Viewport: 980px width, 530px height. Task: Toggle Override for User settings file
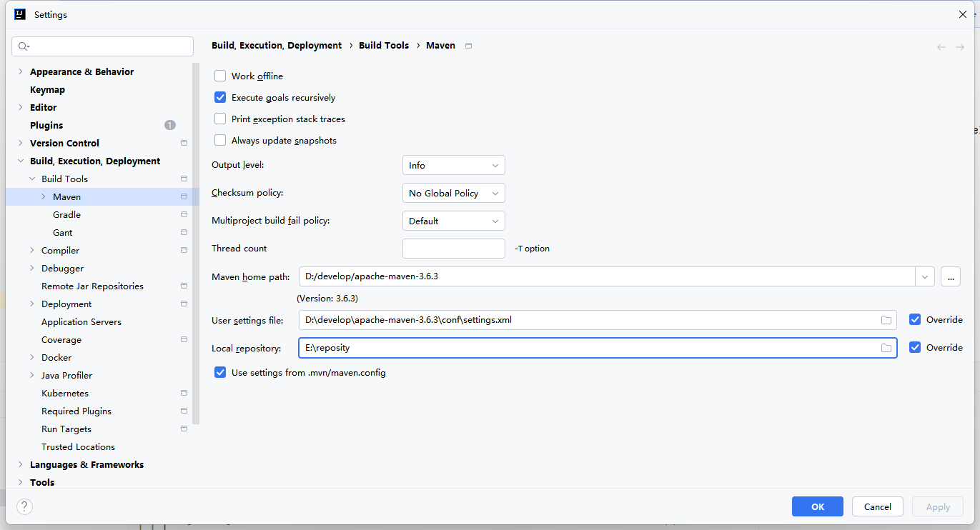[915, 320]
